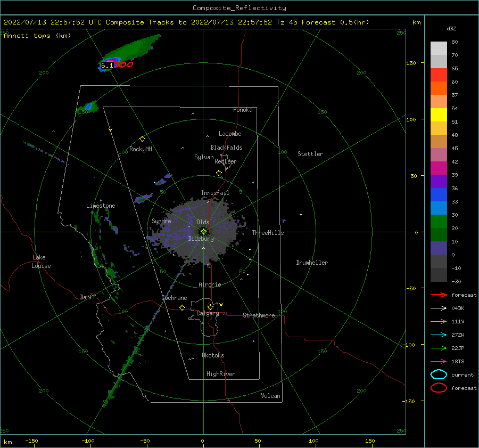Click the Composite_Reflectivity title
This screenshot has height=448, width=479.
pyautogui.click(x=240, y=8)
